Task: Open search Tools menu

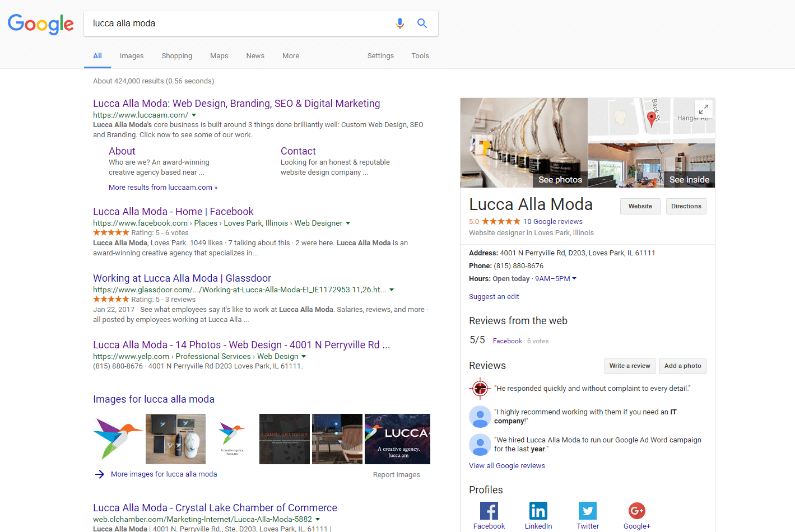Action: (420, 55)
